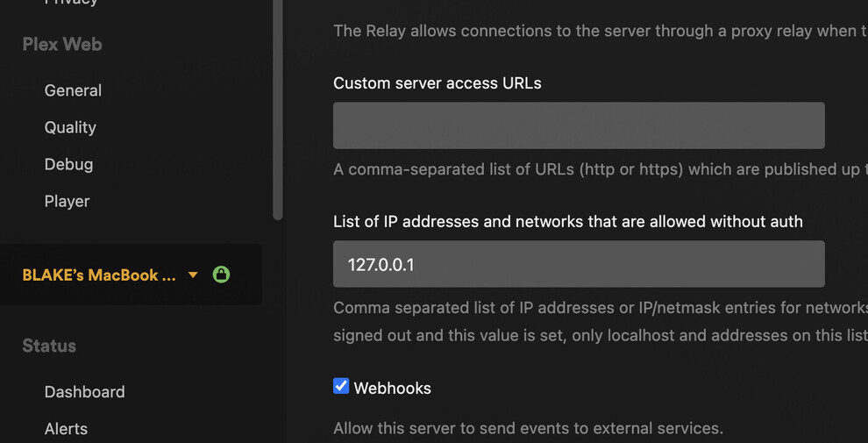This screenshot has width=868, height=443.
Task: Click the Webhooks description about external services
Action: coord(528,429)
